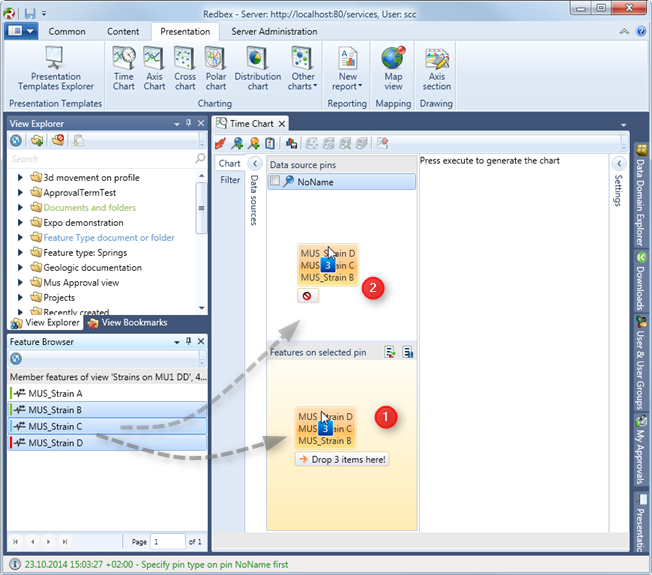Image resolution: width=652 pixels, height=575 pixels.
Task: Select MUS_Strain A in Feature Browser
Action: tap(56, 393)
